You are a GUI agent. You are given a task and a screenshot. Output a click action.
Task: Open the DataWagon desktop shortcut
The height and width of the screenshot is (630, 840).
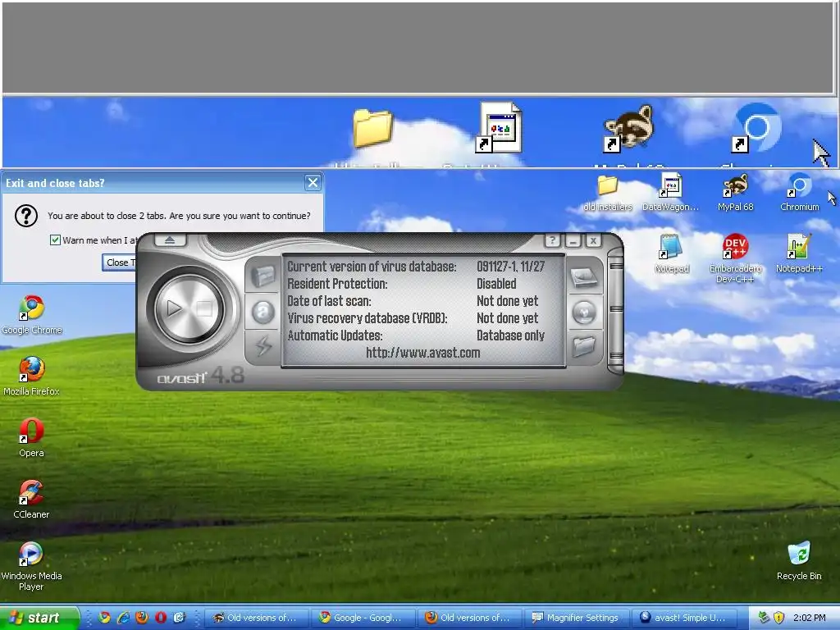click(x=671, y=192)
